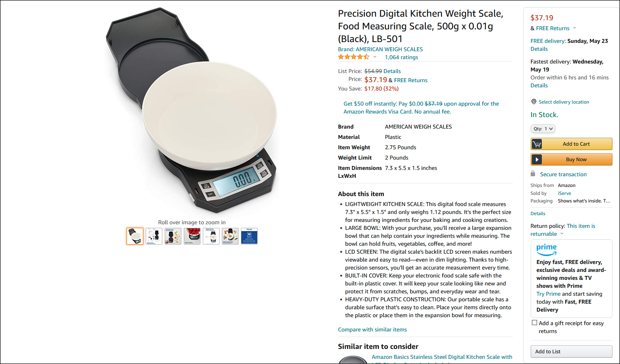Click the play arrow icon on Buy Now
Image resolution: width=620 pixels, height=364 pixels.
537,160
